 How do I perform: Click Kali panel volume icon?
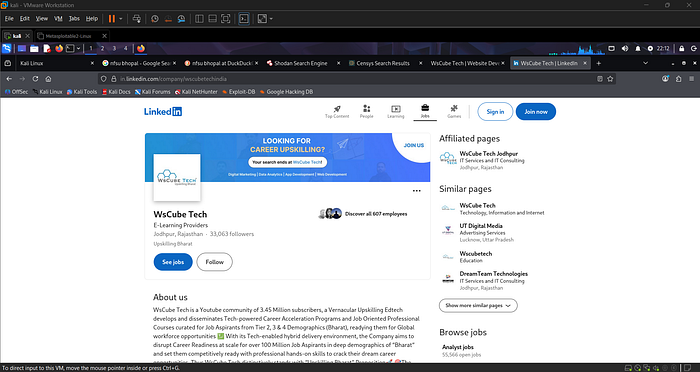625,48
